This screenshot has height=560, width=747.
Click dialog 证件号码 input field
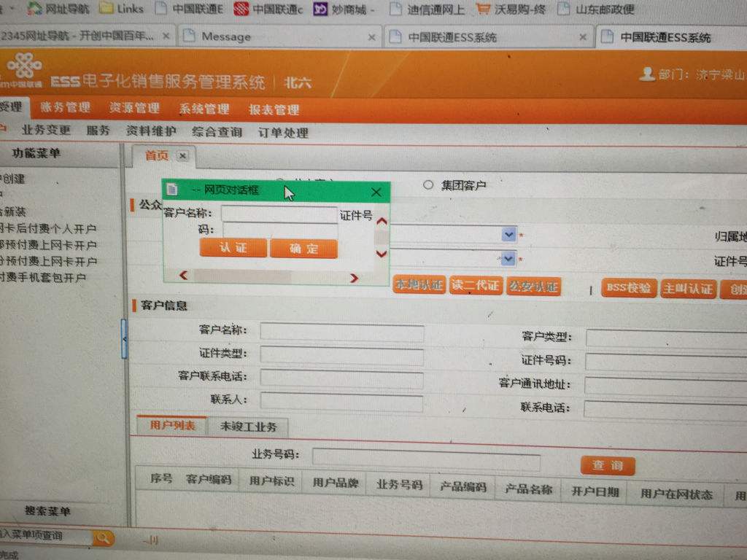coord(280,230)
